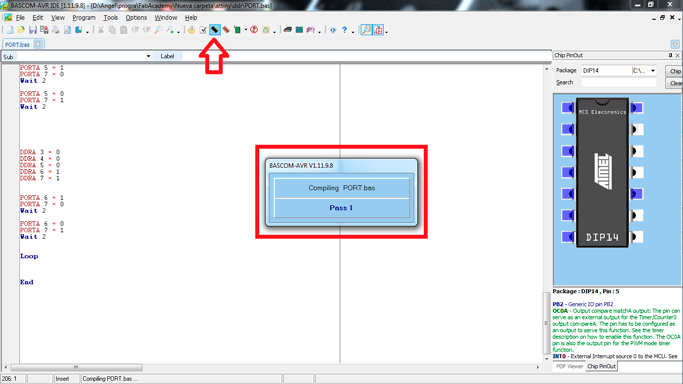The height and width of the screenshot is (384, 683).
Task: Open the Terminal Emulator toolbar icon
Action: point(287,30)
